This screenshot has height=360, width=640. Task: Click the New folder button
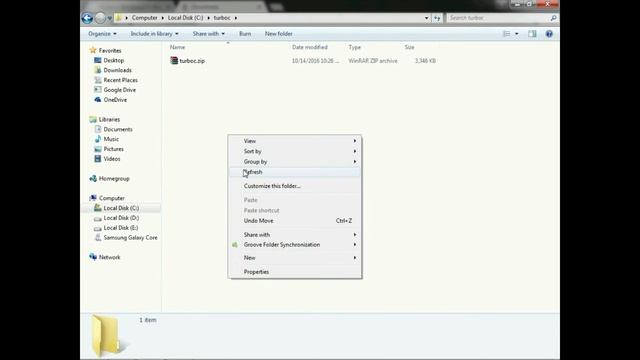click(278, 34)
